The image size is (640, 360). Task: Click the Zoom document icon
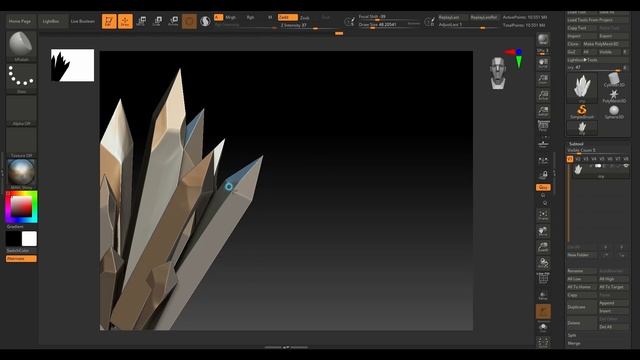click(x=543, y=79)
